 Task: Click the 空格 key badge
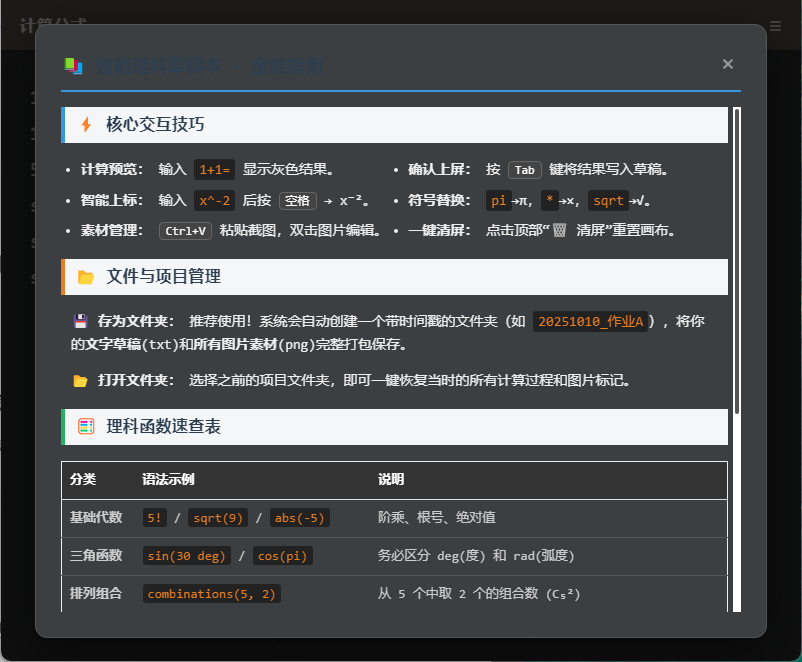(297, 201)
